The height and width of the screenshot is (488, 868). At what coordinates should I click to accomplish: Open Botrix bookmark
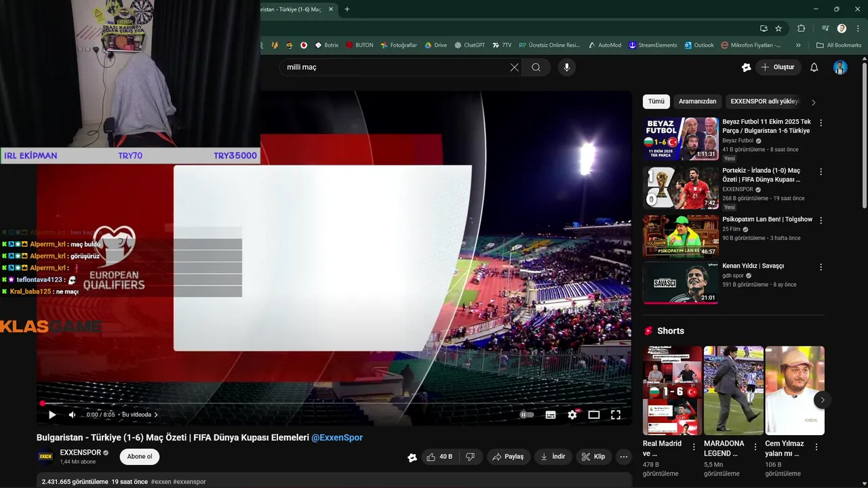(326, 45)
